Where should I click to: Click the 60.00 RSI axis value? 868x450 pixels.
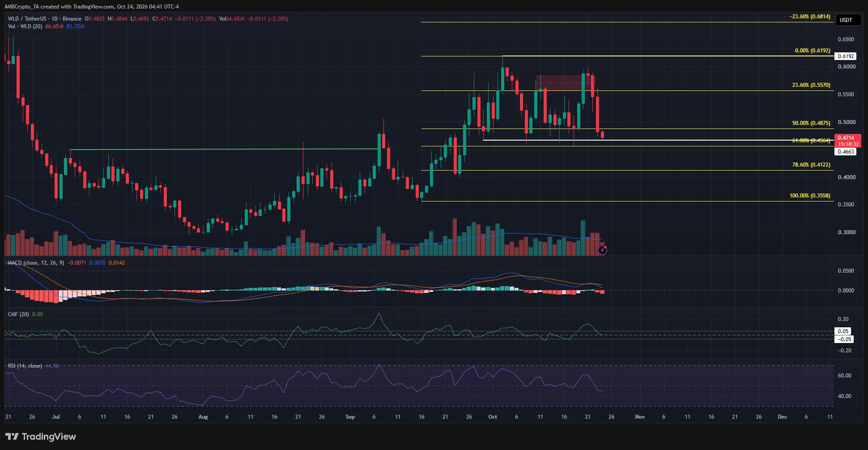845,376
